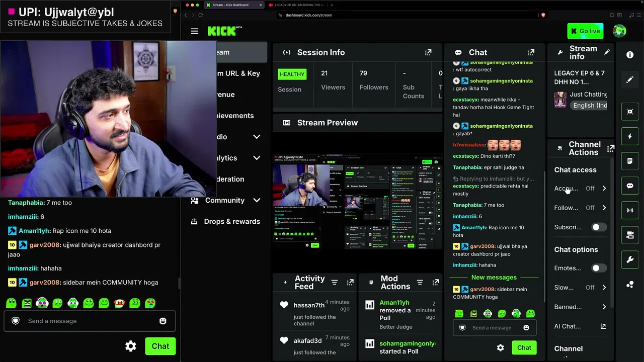Open Stream URL & Key sidebar item
Image resolution: width=644 pixels, height=362 pixels.
tap(239, 73)
